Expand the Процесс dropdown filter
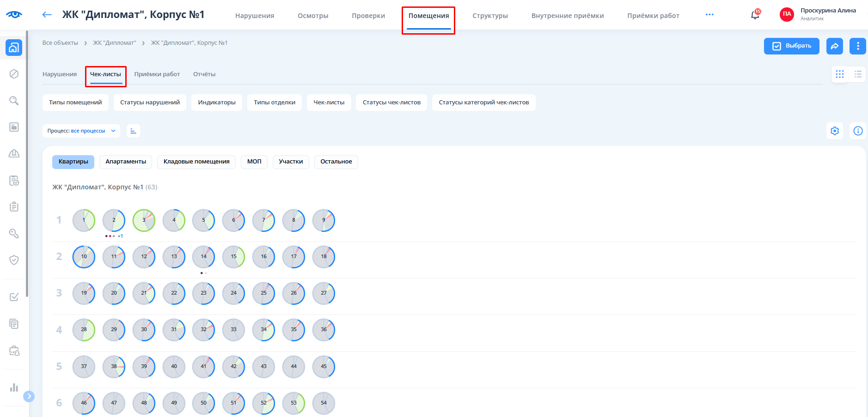 [x=81, y=131]
